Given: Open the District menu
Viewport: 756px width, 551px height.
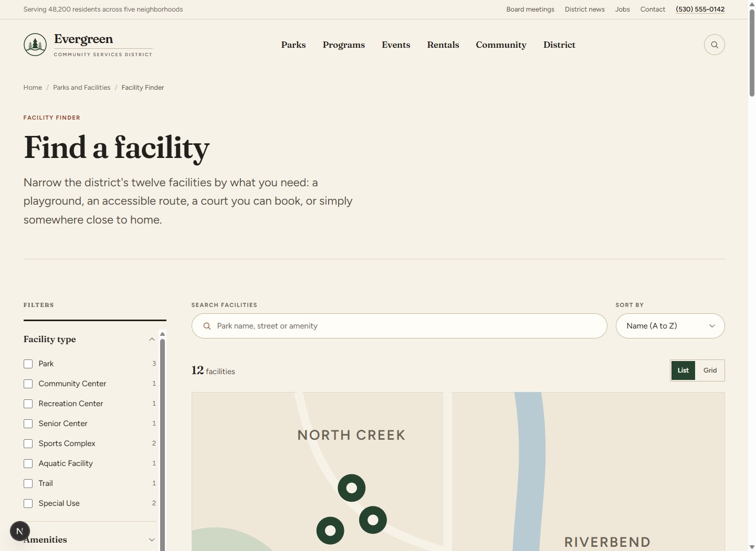Looking at the screenshot, I should click(x=559, y=45).
